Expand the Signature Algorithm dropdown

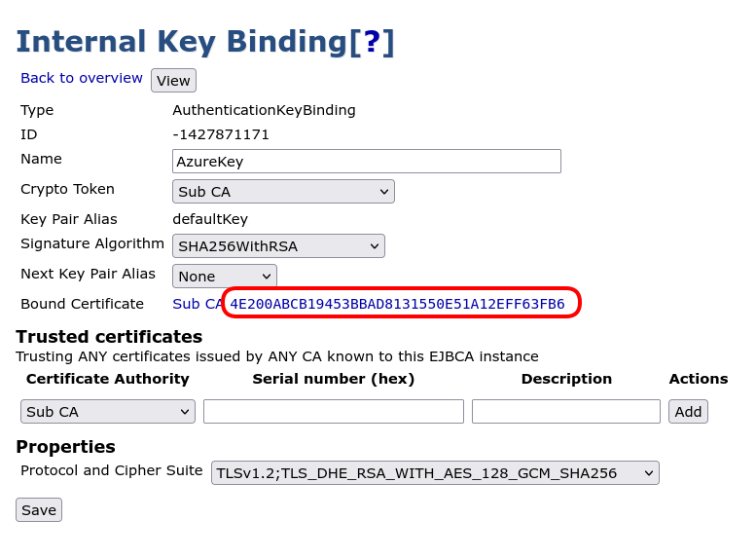(278, 246)
